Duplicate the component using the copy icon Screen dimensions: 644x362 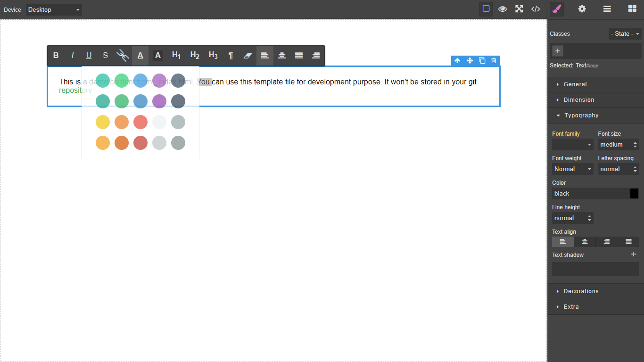[x=482, y=60]
